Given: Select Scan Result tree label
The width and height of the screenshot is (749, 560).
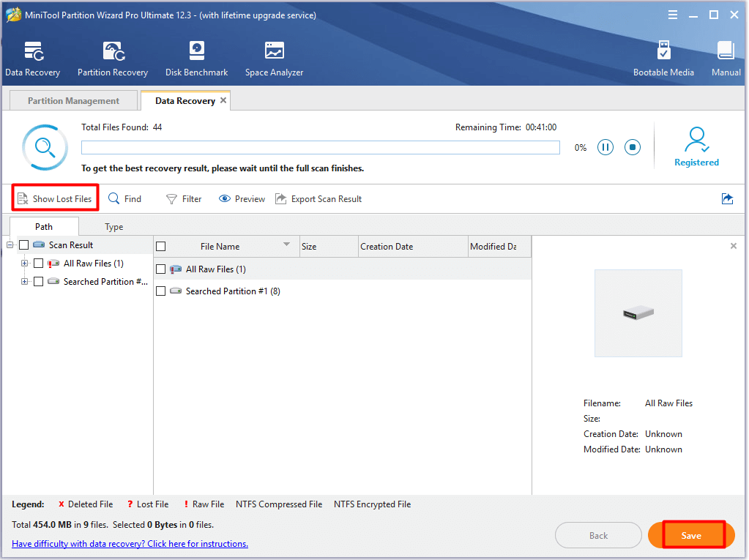Looking at the screenshot, I should (71, 245).
